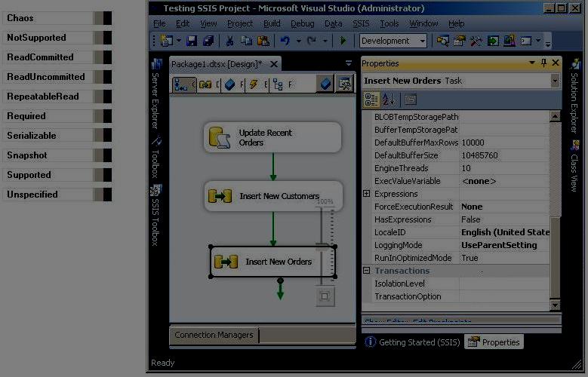588x377 pixels.
Task: Open the File menu
Action: [159, 23]
